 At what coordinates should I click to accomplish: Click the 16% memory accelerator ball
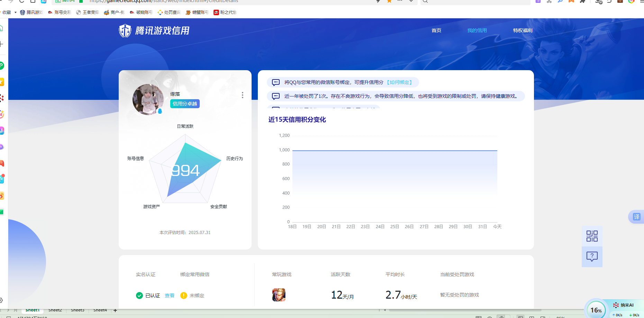click(x=596, y=310)
